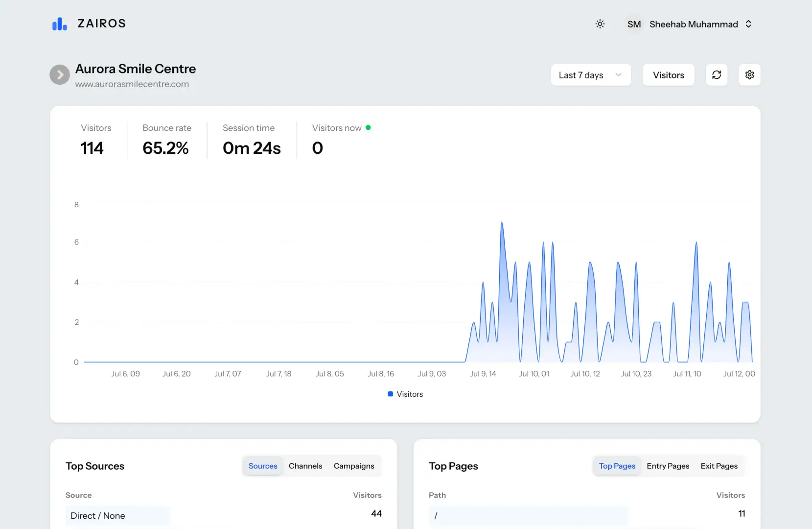Open the www.aurorasmilecentre.com link
Viewport: 812px width, 529px height.
132,84
